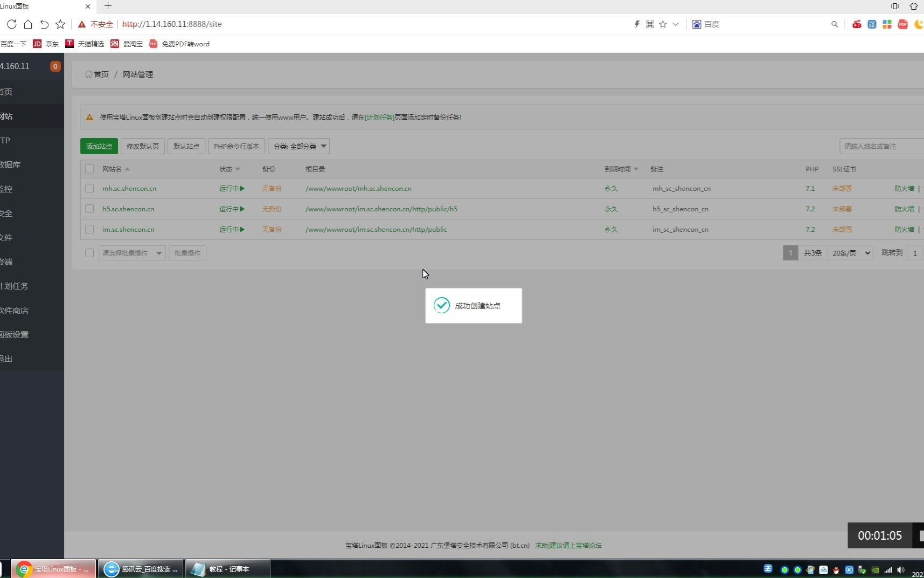This screenshot has width=924, height=578.
Task: Click the 首页 breadcrumb link
Action: pyautogui.click(x=97, y=74)
